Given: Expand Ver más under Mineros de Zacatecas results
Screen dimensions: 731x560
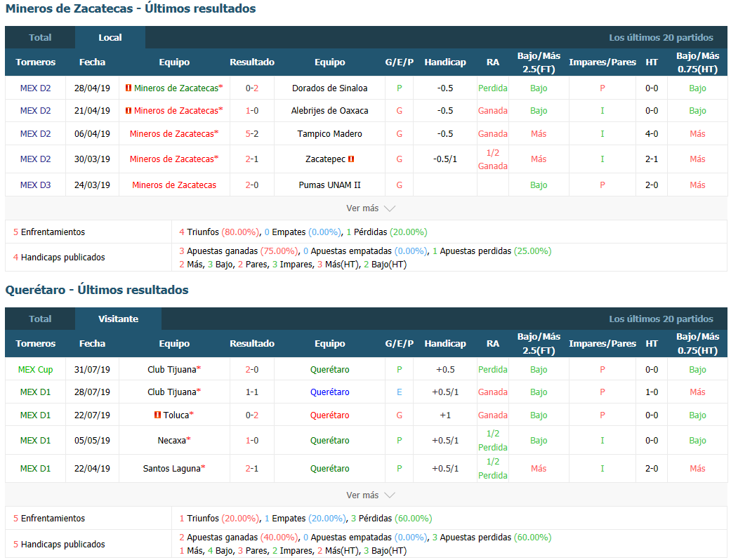Looking at the screenshot, I should tap(371, 208).
